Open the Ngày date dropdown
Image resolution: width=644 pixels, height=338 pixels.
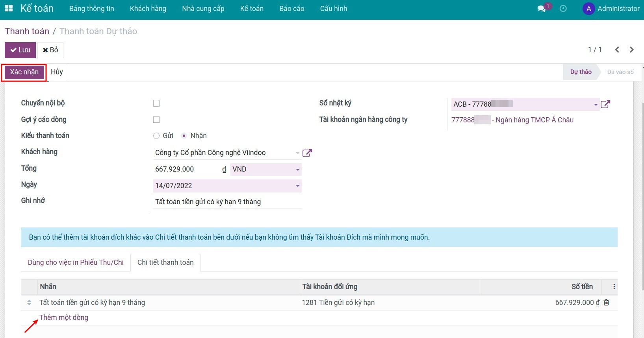pos(297,186)
